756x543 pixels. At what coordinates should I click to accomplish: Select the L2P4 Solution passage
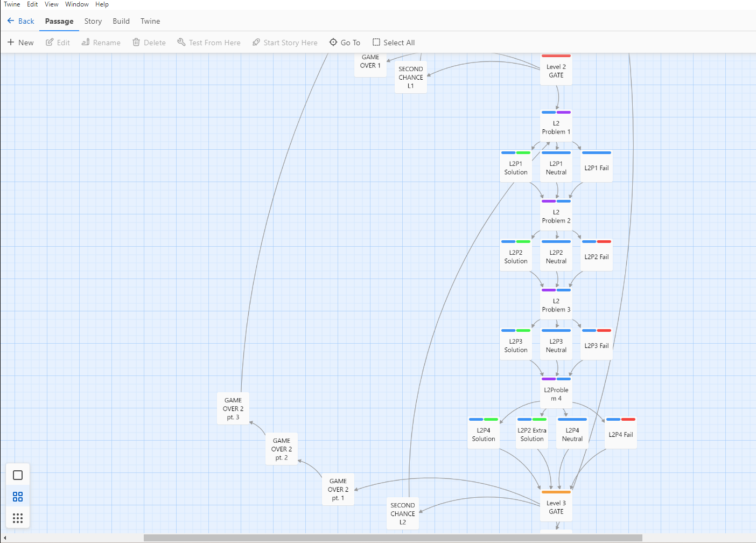tap(484, 433)
